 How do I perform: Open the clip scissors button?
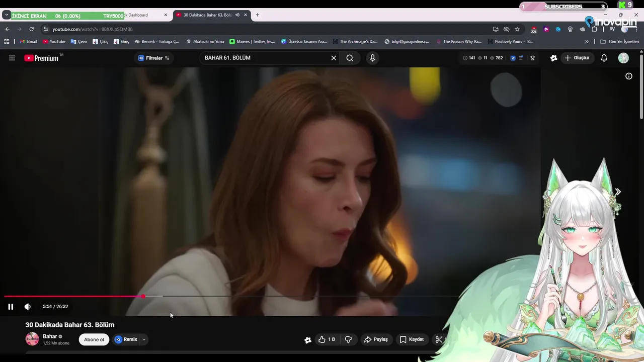coord(439,339)
